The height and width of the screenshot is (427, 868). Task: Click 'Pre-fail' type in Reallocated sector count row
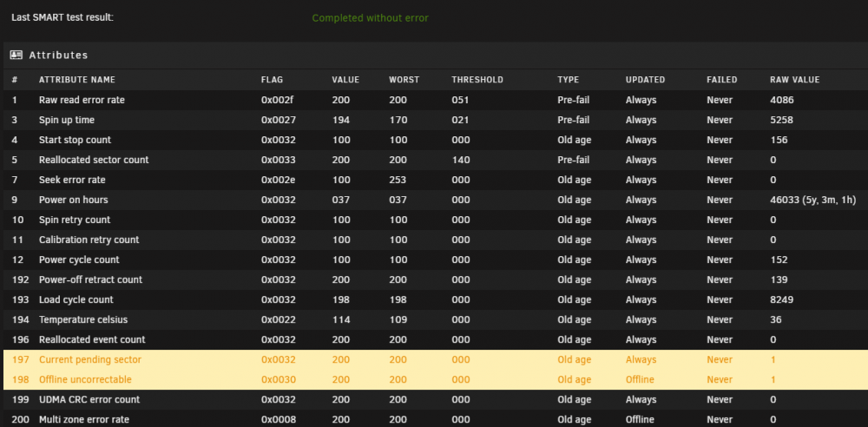tap(573, 160)
